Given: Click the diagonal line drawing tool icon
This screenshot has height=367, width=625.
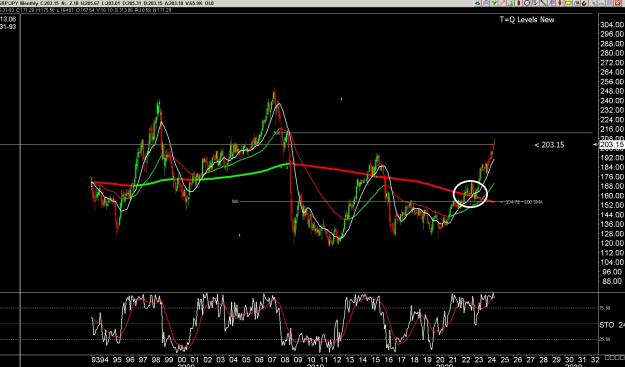Looking at the screenshot, I should point(543,3).
